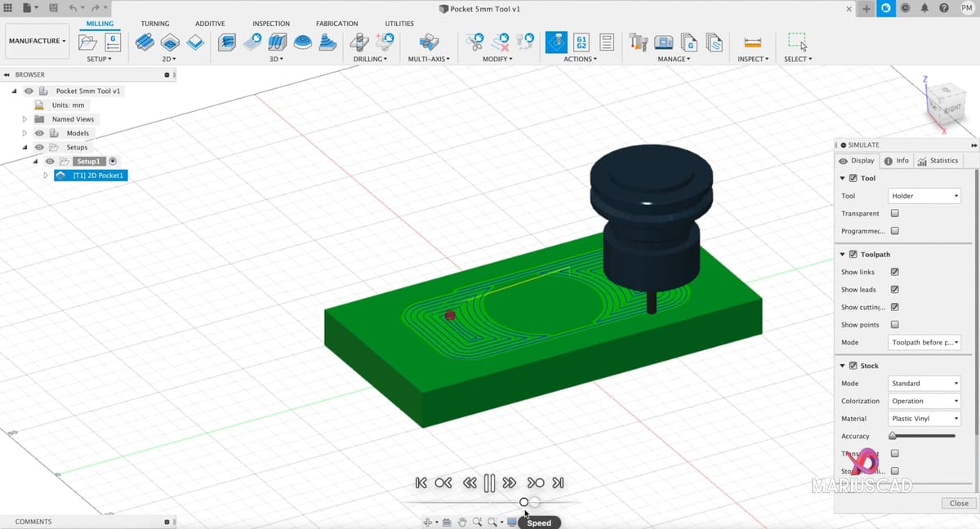
Task: Open the Drilling operation icon
Action: click(x=358, y=42)
